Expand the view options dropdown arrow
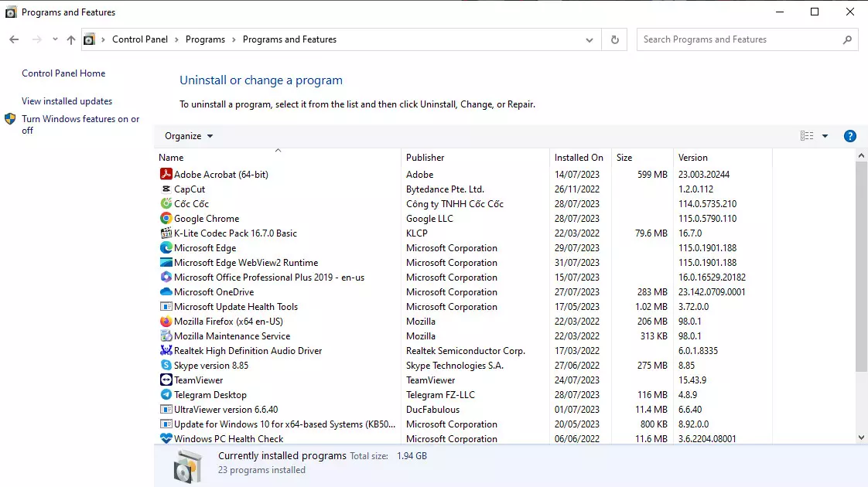 click(x=825, y=136)
